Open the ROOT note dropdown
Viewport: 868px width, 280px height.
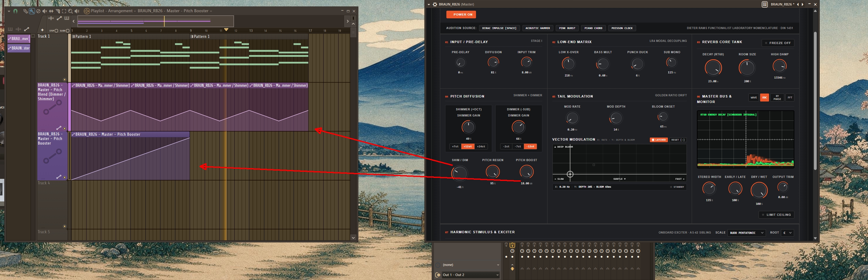787,233
